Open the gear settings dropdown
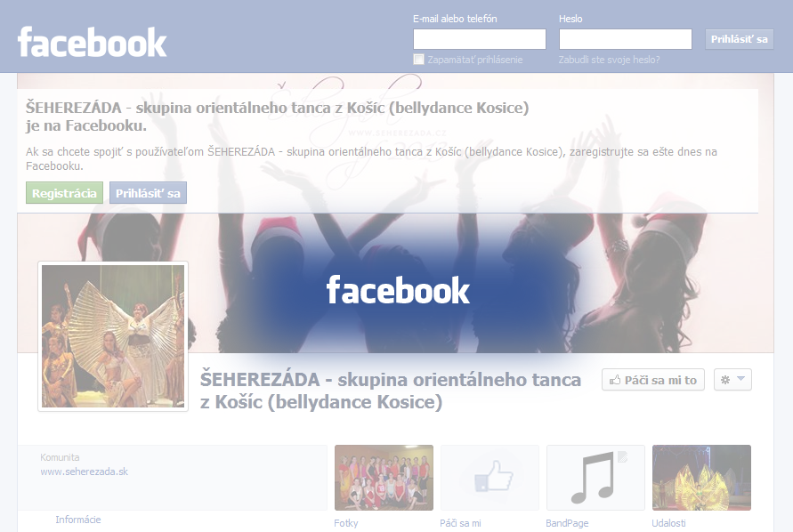This screenshot has height=532, width=793. click(732, 380)
